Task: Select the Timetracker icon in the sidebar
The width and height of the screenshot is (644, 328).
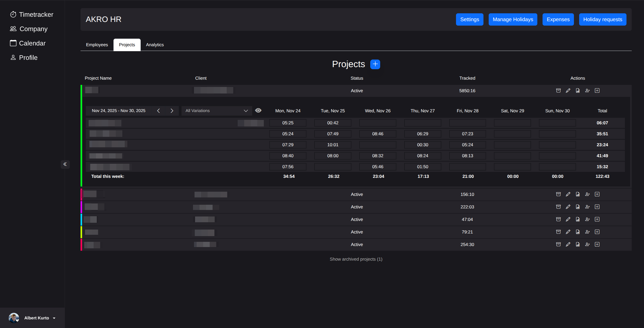Action: (x=13, y=14)
